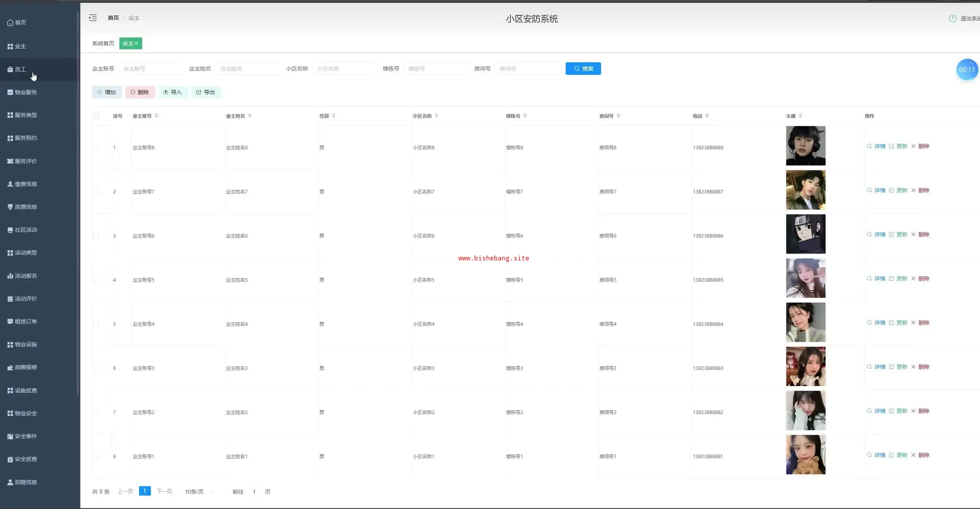Check the row for 业主账号8
Screen dimensions: 980x509
pos(97,147)
